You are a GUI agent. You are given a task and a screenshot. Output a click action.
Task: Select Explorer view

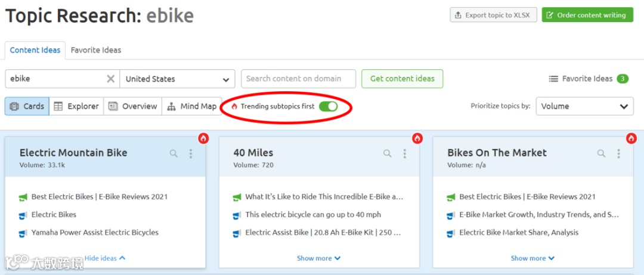tap(76, 106)
